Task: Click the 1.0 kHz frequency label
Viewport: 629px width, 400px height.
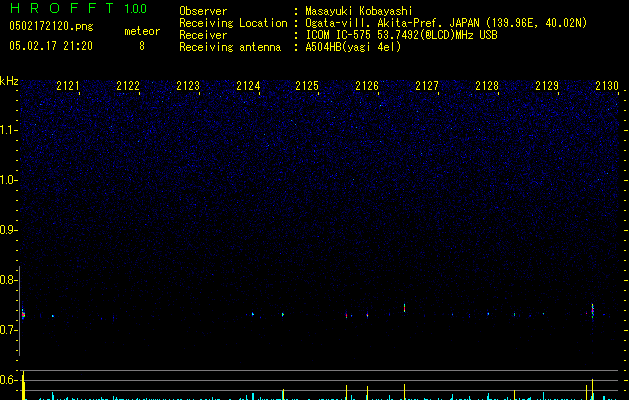Action: pos(9,180)
